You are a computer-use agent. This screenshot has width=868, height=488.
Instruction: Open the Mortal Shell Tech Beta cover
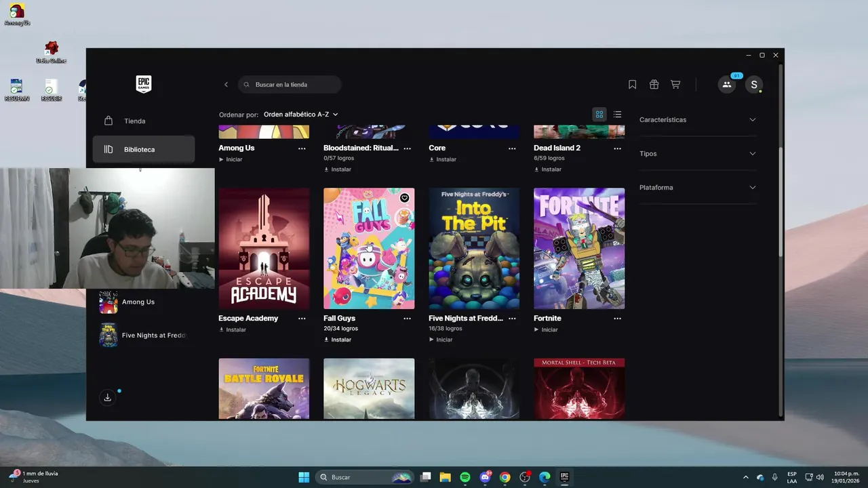[579, 388]
